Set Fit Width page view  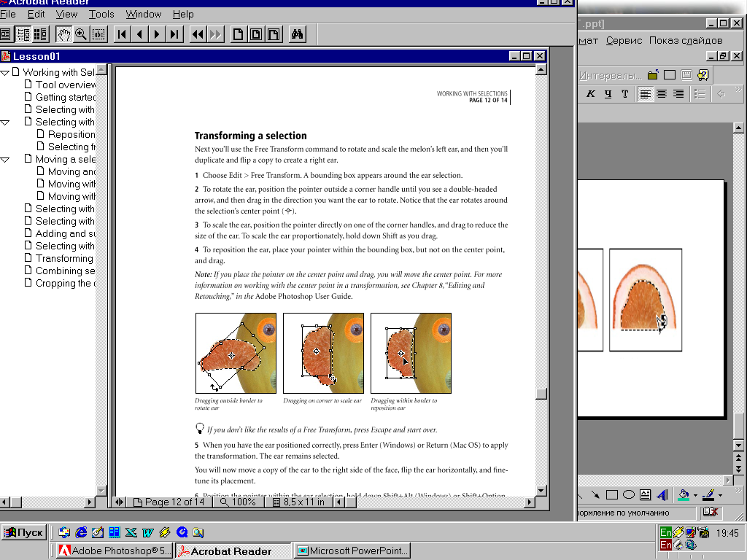click(x=274, y=34)
